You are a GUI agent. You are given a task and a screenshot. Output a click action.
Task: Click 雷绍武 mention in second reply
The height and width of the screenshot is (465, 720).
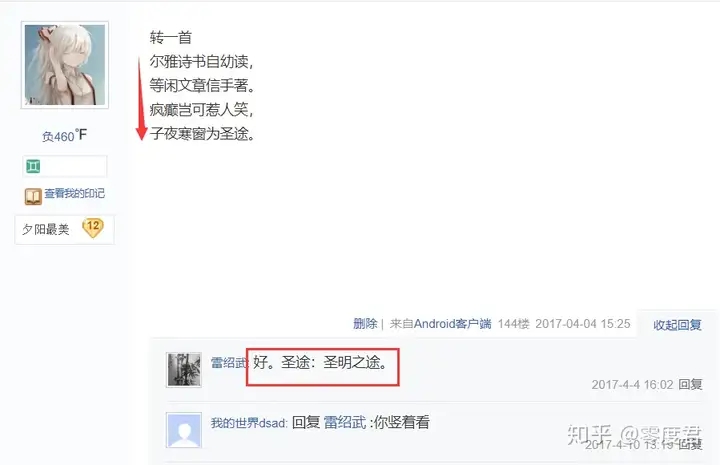(345, 422)
